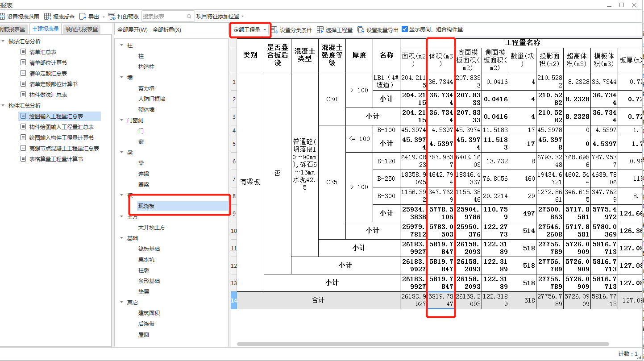Click document icon beside 清单定额汇总表
Image resolution: width=644 pixels, height=361 pixels.
point(23,73)
